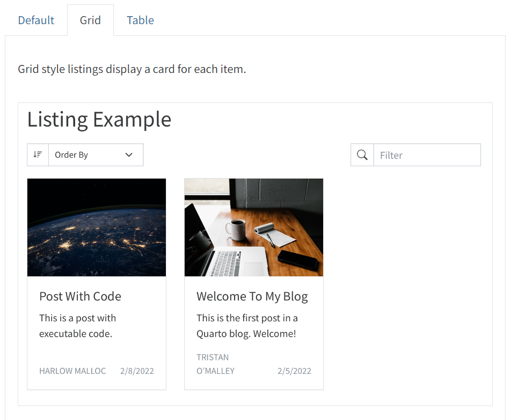Select the Grid tab
The width and height of the screenshot is (511, 420).
click(90, 20)
